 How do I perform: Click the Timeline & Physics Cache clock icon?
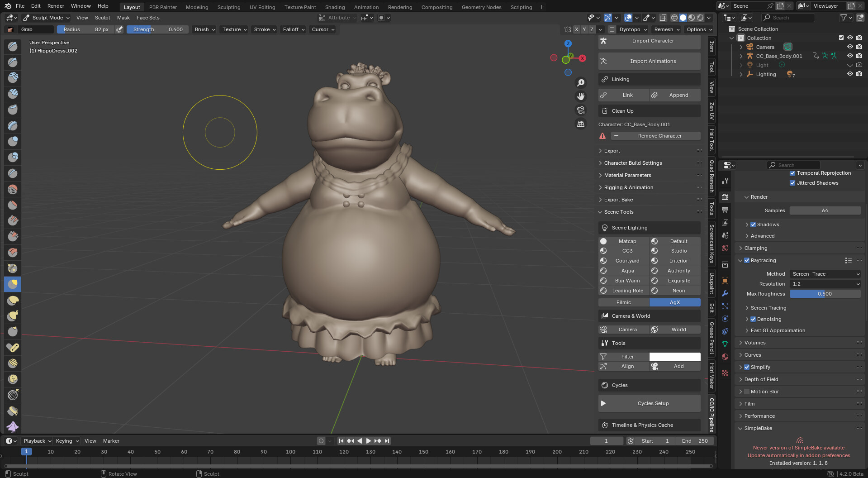605,425
